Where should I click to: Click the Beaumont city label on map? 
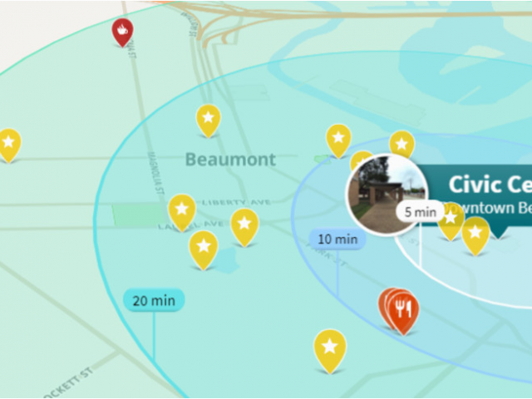(230, 160)
